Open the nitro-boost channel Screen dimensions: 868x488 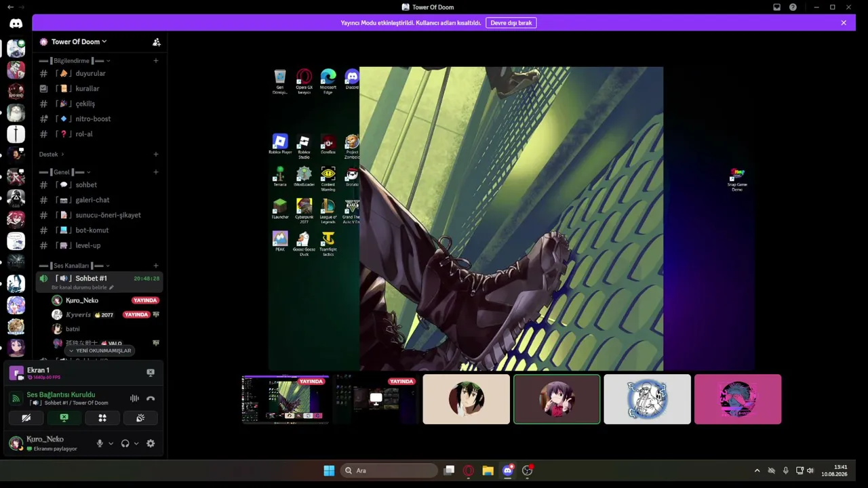click(100, 119)
